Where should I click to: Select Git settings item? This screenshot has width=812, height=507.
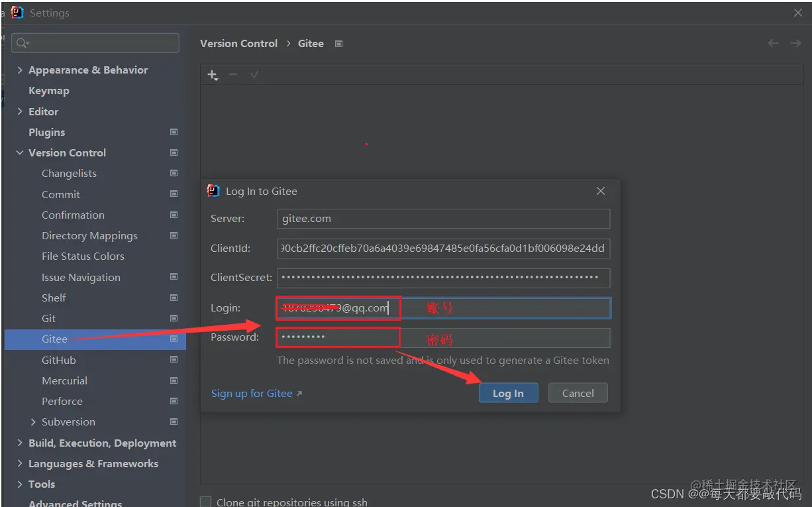click(48, 318)
